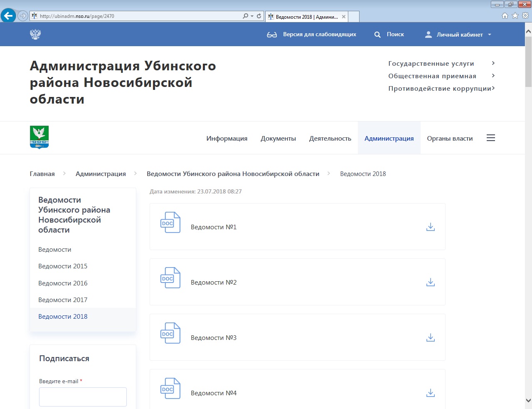Click the vertical scrollbar thumb
Viewport: 532px width, 409px height.
(x=528, y=62)
